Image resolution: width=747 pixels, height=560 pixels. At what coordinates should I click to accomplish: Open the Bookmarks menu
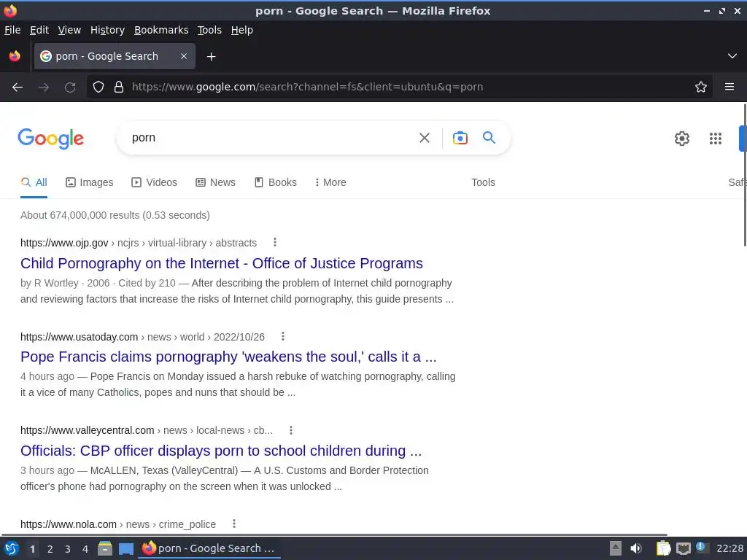coord(161,30)
